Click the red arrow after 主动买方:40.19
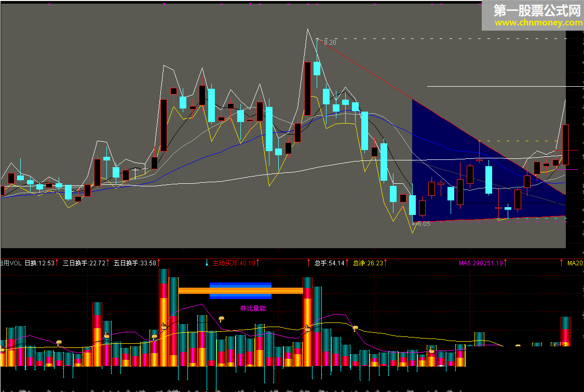This screenshot has height=392, width=584. pos(257,263)
